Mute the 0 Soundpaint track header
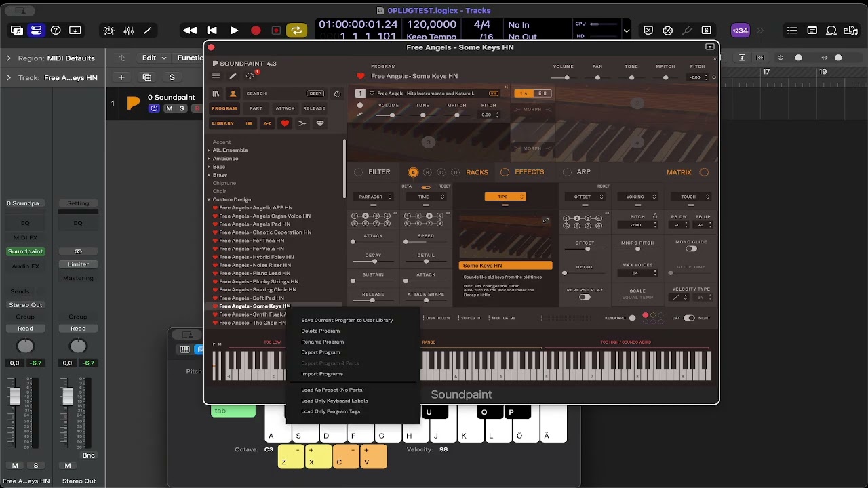Viewport: 868px width, 488px height. click(169, 108)
